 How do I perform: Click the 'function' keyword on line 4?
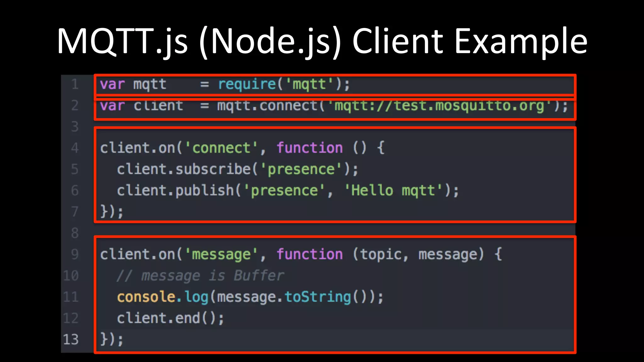[309, 148]
